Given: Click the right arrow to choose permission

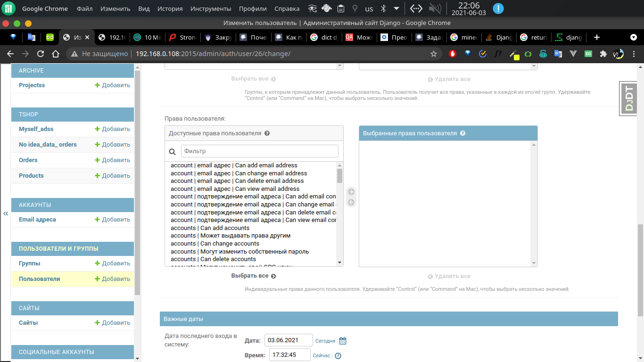Looking at the screenshot, I should pos(351,192).
